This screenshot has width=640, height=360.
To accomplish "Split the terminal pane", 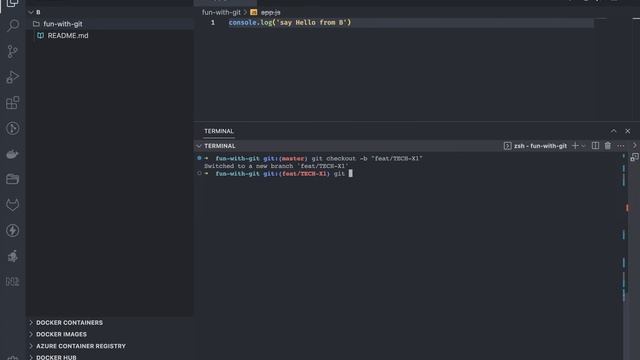I will pyautogui.click(x=596, y=146).
